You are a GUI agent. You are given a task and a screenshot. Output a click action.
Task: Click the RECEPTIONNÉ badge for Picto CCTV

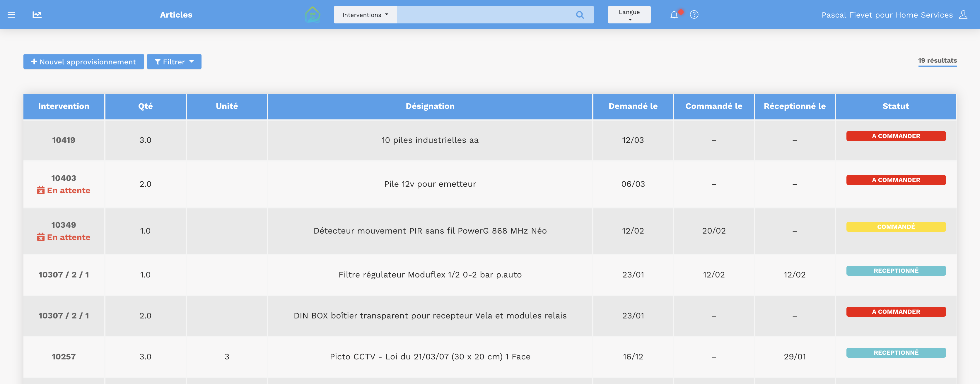point(896,353)
